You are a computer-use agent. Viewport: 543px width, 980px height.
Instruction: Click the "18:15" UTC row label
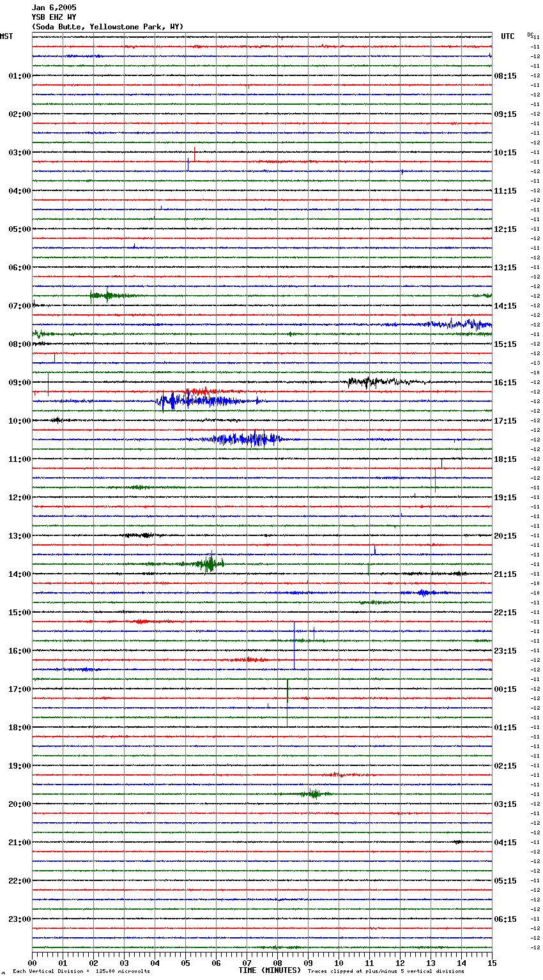point(505,459)
